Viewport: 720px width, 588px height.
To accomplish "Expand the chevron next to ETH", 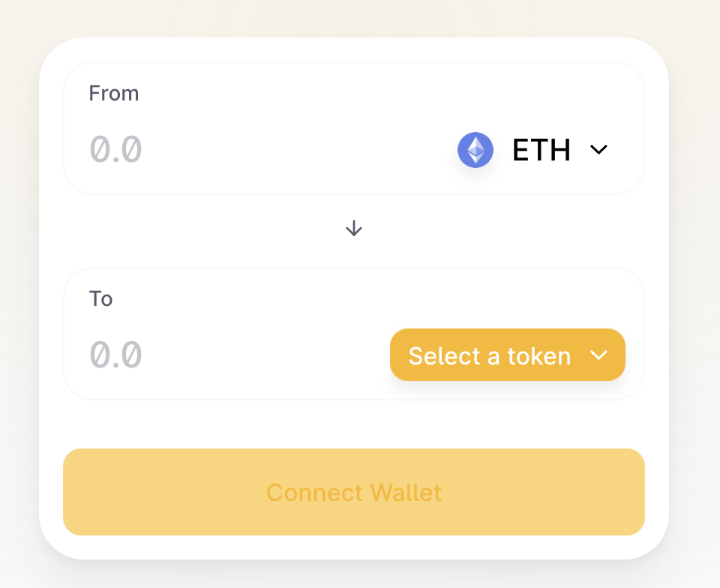I will click(598, 150).
